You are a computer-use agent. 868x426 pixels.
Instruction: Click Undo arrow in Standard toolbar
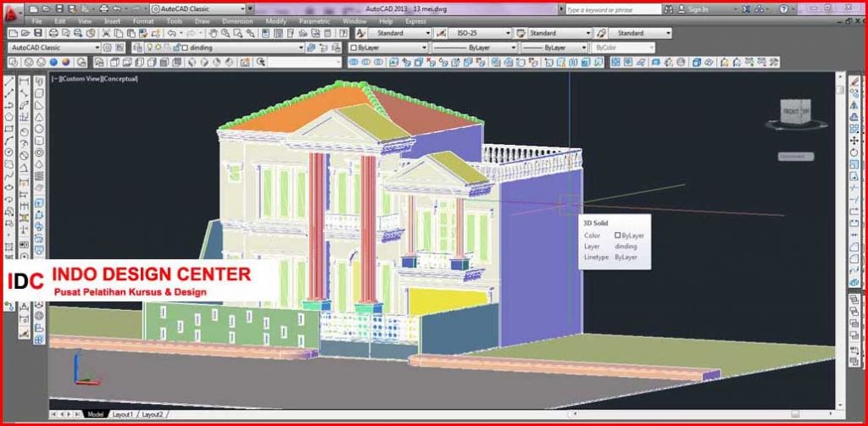coord(171,33)
